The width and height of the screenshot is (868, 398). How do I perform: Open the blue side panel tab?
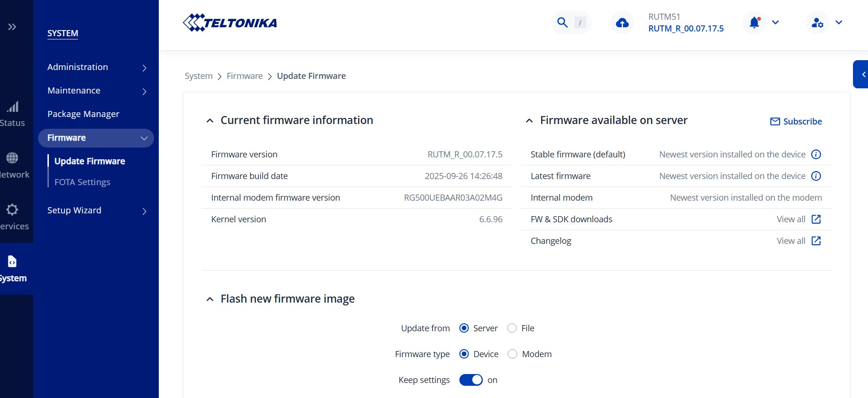coord(862,74)
